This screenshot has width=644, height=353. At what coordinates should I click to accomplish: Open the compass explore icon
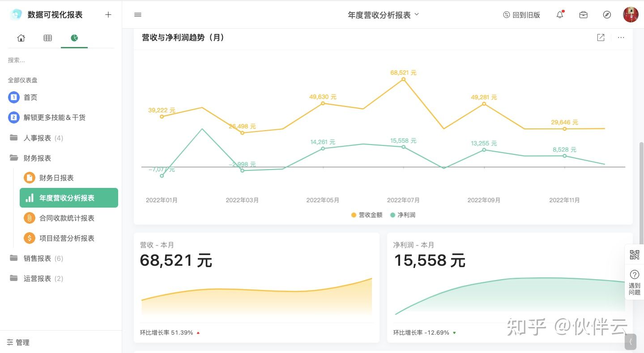607,15
